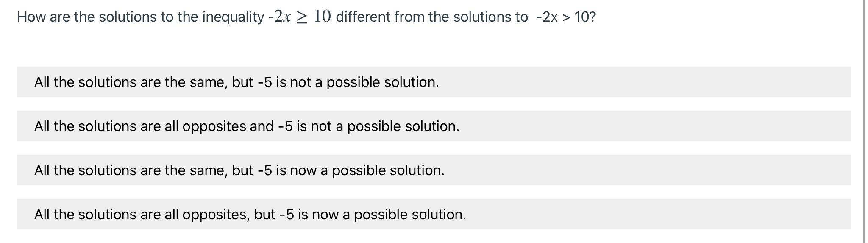Click the vertical scrollbar at right edge
The image size is (868, 243).
(865, 121)
